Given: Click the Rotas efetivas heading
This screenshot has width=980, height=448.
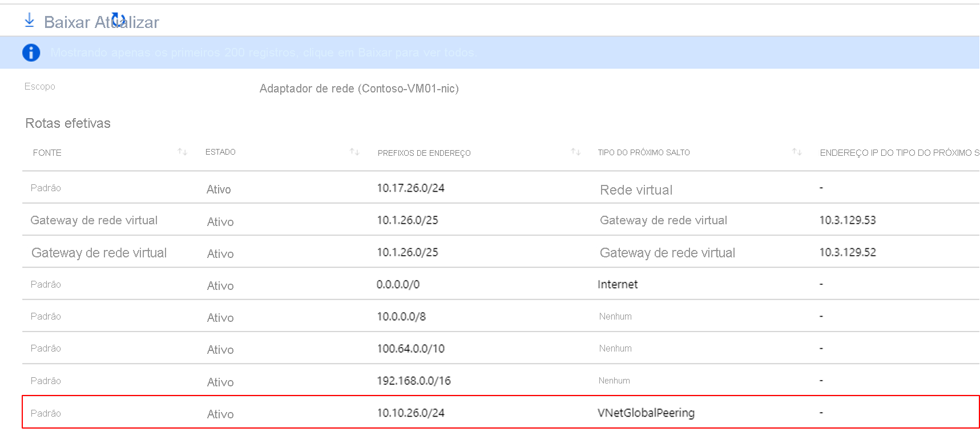Looking at the screenshot, I should 68,123.
